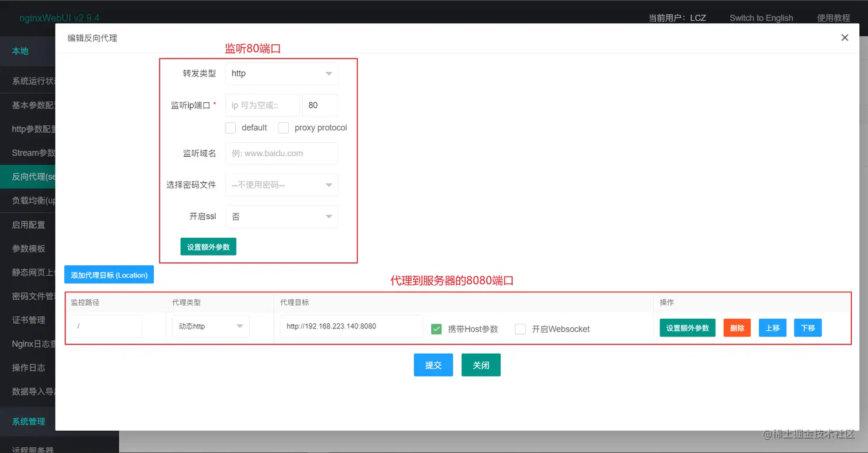Viewport: 868px width, 453px height.
Task: Open 密码文件管理 sidebar item
Action: [x=28, y=296]
